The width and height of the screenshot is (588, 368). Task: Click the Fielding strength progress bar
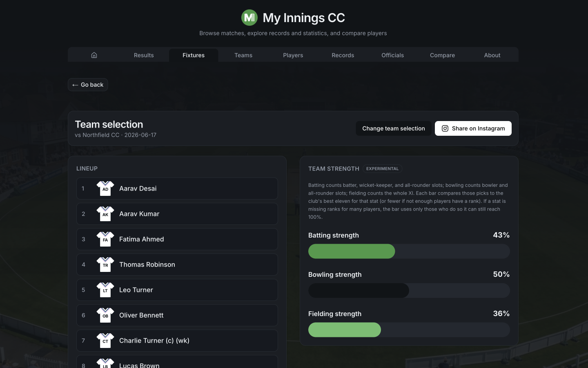pos(409,330)
